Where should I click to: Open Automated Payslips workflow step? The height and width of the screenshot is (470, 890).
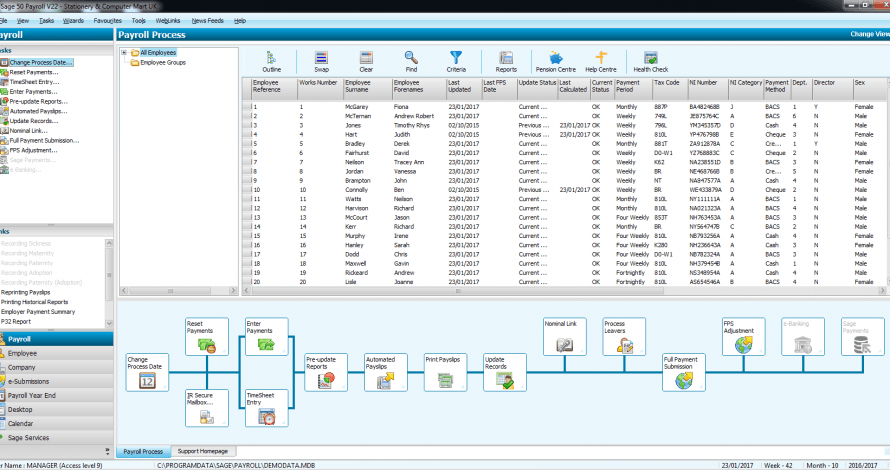(x=385, y=372)
